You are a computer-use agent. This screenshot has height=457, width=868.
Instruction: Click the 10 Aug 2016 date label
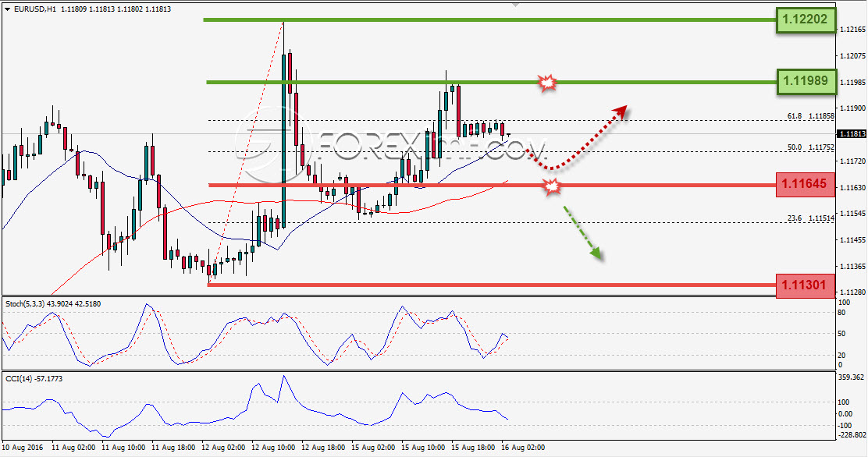[22, 447]
